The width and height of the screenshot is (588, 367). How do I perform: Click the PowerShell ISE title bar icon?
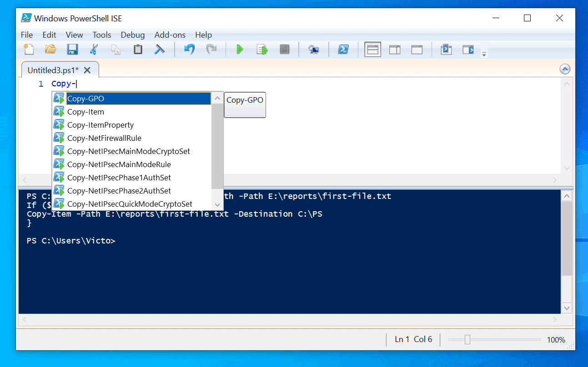tap(27, 18)
